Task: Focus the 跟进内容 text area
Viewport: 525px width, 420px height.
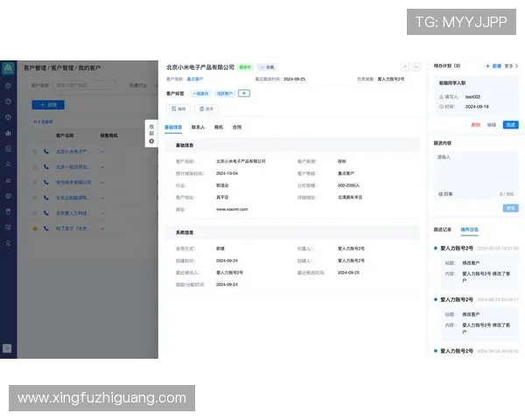Action: (476, 175)
